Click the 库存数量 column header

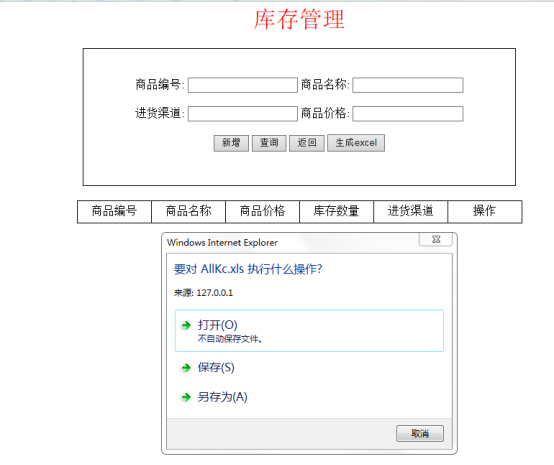336,211
